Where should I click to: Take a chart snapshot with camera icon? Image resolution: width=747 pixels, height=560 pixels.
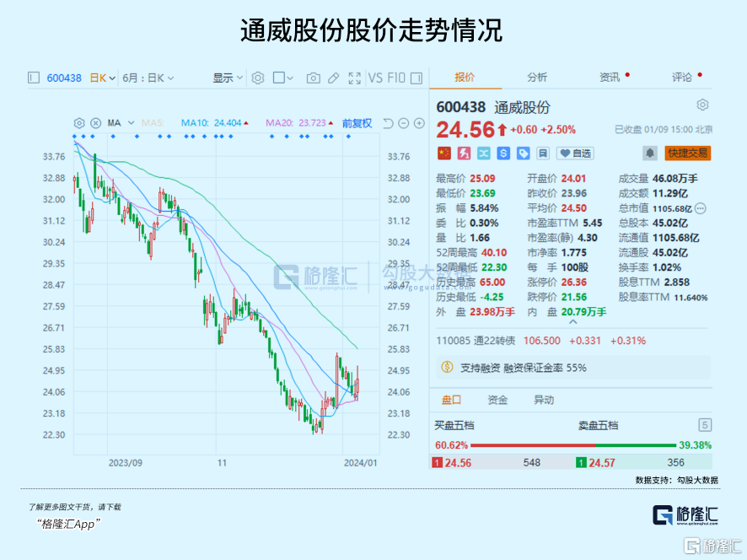(x=313, y=78)
